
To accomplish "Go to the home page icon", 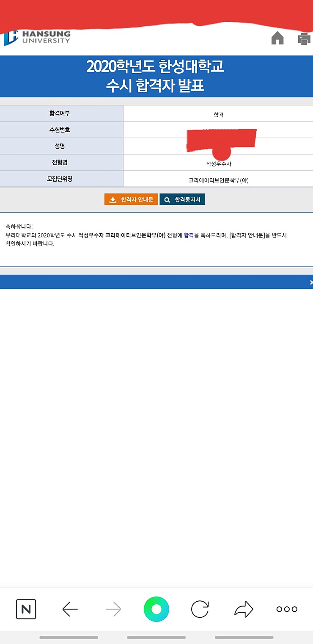I will click(277, 39).
